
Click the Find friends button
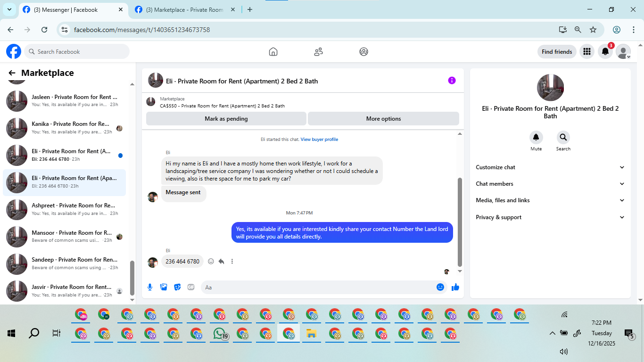pos(557,52)
